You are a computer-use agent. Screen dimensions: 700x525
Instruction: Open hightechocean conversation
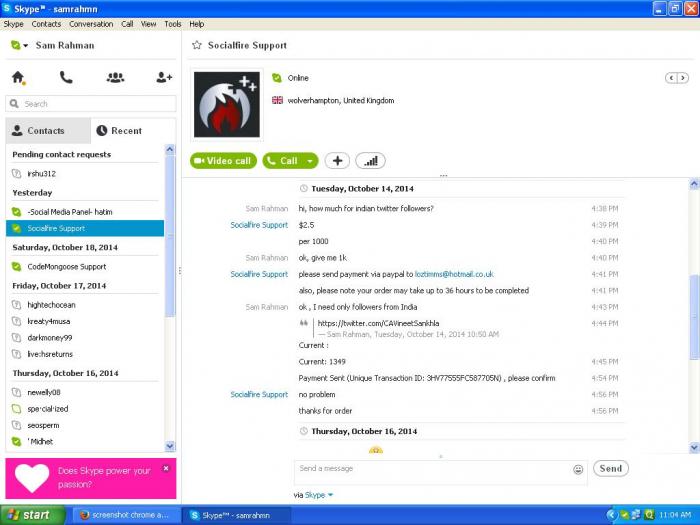tap(85, 305)
